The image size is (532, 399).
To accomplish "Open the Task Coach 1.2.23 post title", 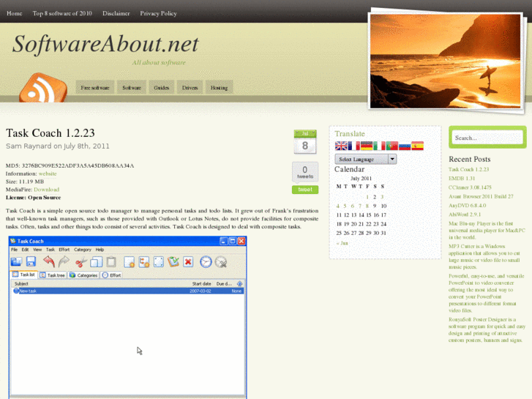I will (x=50, y=133).
